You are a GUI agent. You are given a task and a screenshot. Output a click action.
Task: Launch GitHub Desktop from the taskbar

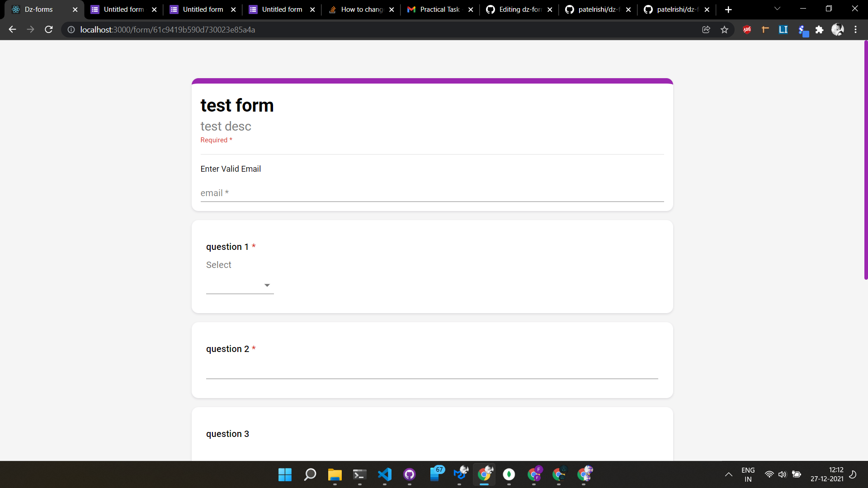pos(410,474)
